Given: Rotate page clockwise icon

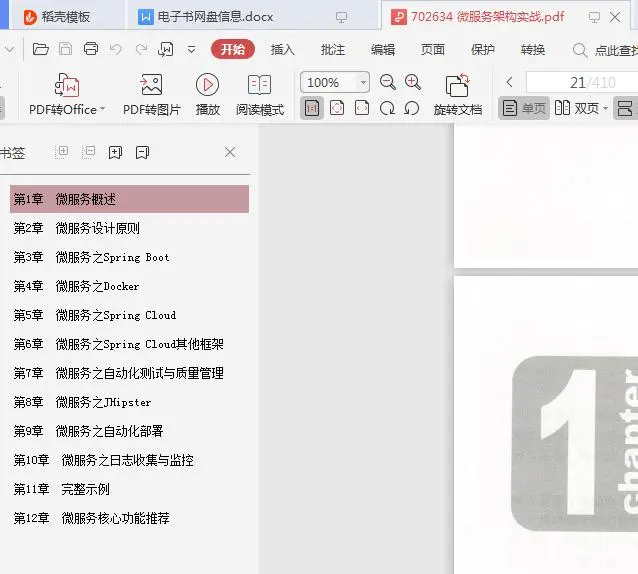Looking at the screenshot, I should 387,109.
